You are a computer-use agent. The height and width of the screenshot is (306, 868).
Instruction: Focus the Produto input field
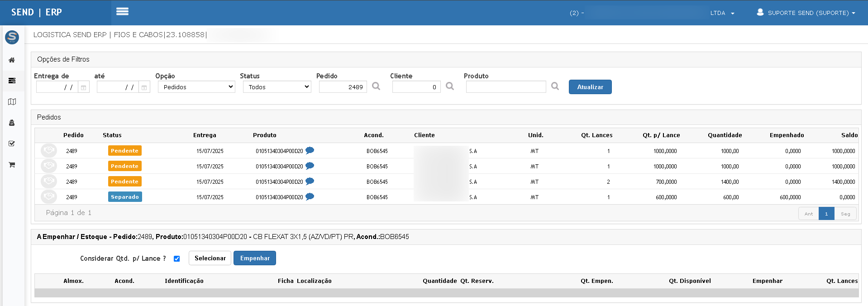pos(506,87)
